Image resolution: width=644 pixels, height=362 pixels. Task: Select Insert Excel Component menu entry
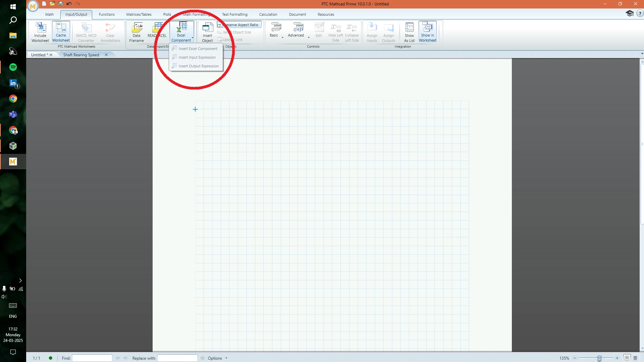198,49
